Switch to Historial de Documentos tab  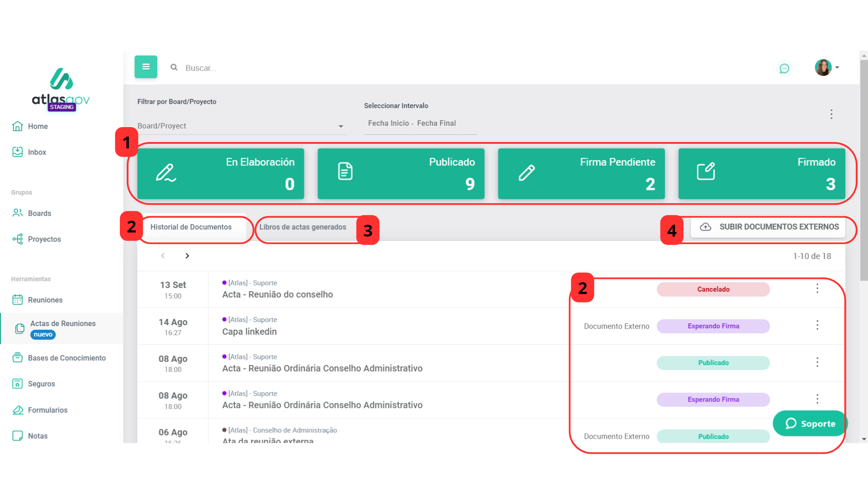coord(191,227)
